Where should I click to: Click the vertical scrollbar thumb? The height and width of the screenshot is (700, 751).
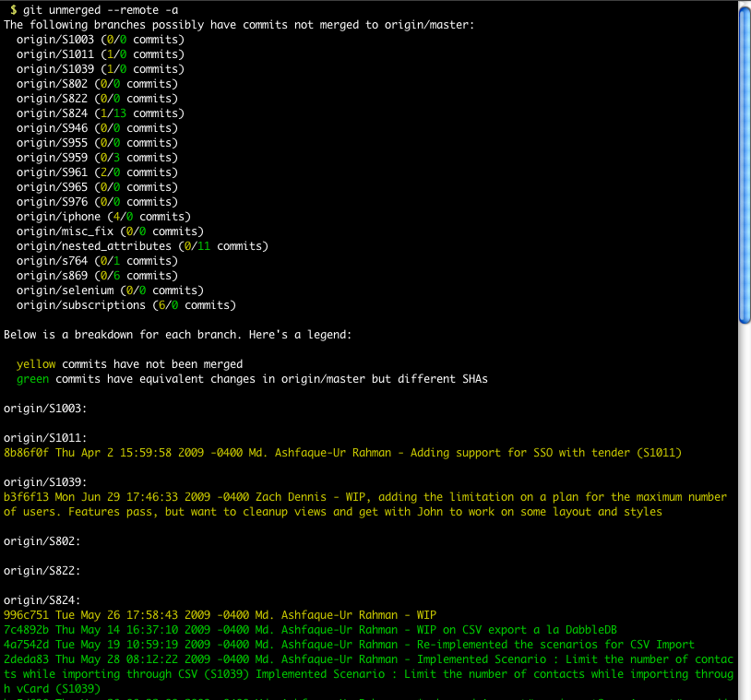[745, 166]
